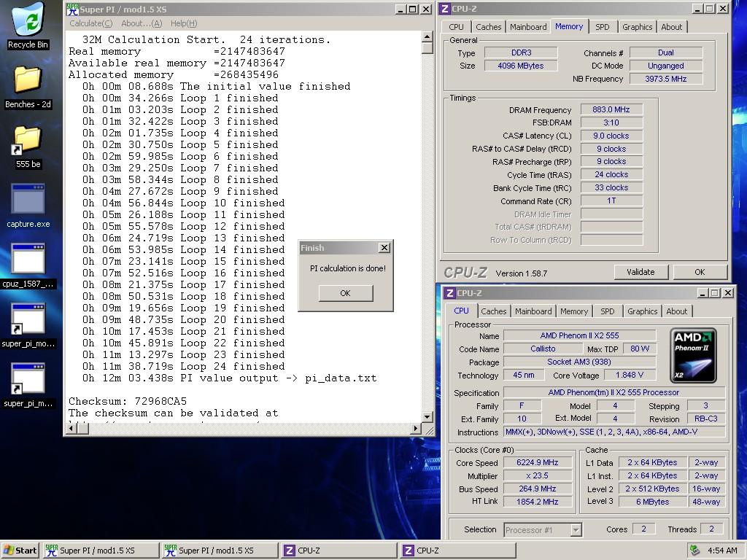Click the DRAM Frequency 883.0 MHz field

[611, 109]
